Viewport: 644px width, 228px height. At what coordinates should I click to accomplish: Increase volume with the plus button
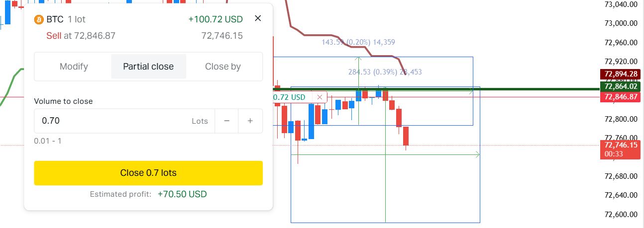(250, 121)
